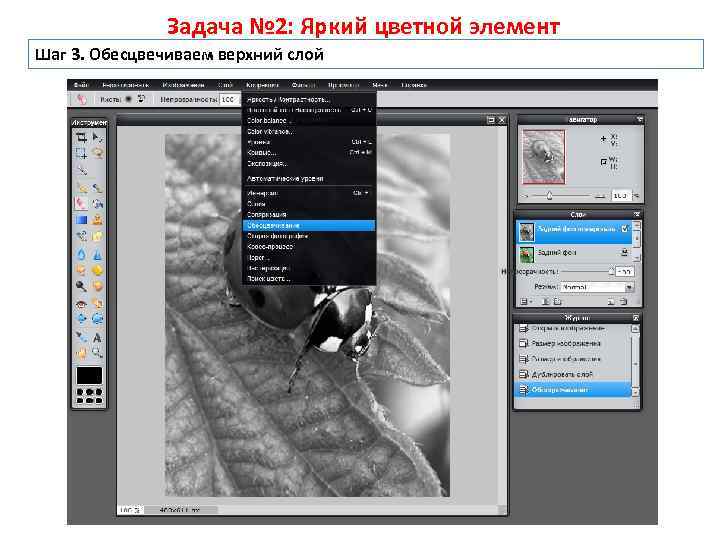
Task: Choose Color vibrance menu entry
Action: coord(309,131)
